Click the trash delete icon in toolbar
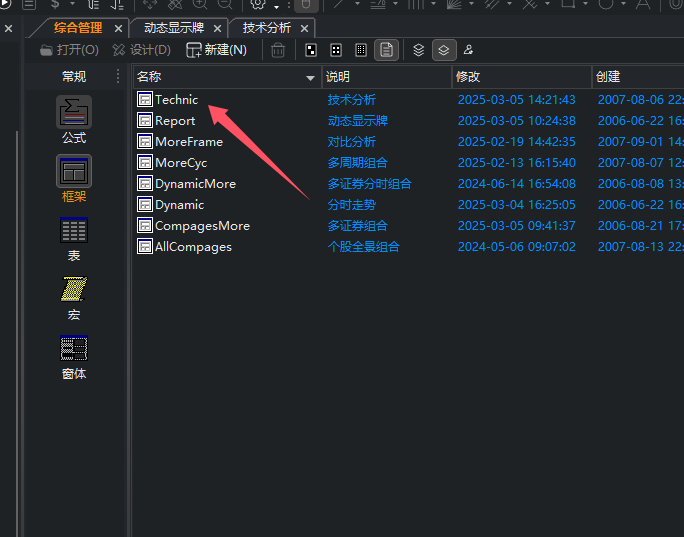 click(x=278, y=50)
